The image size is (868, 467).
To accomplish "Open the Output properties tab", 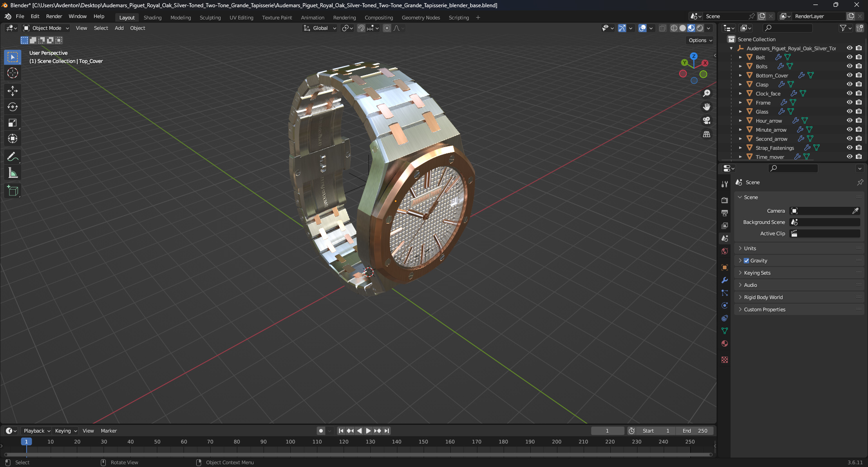I will tap(725, 213).
